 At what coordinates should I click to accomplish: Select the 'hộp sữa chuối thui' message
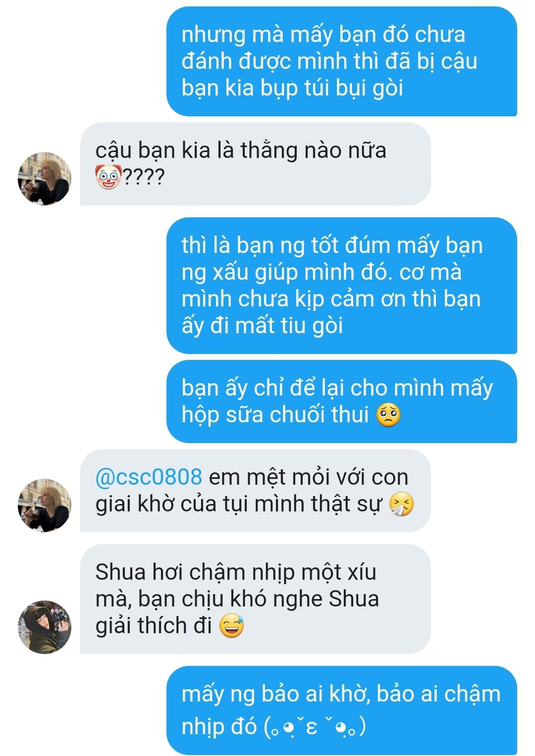342,402
